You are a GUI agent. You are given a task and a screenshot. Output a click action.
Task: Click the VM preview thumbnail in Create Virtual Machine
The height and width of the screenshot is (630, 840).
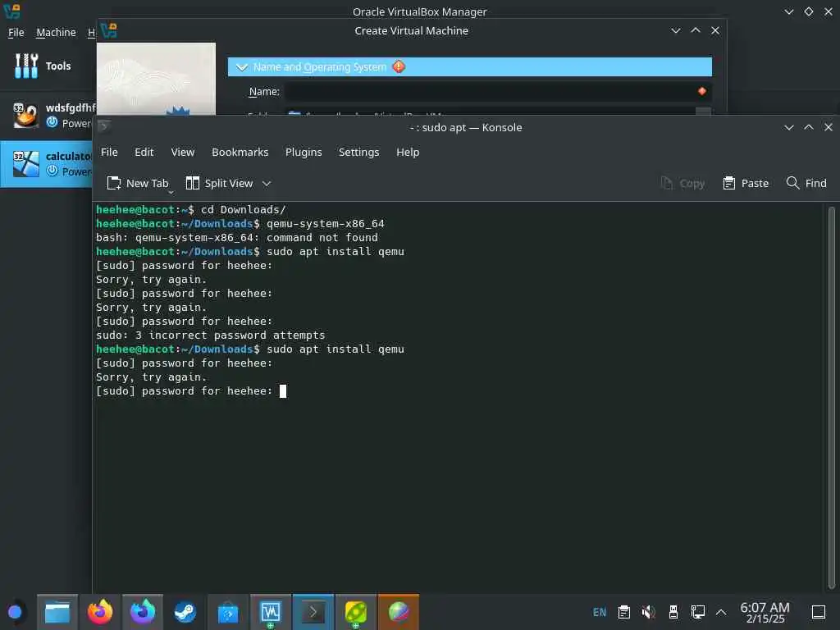(x=156, y=78)
